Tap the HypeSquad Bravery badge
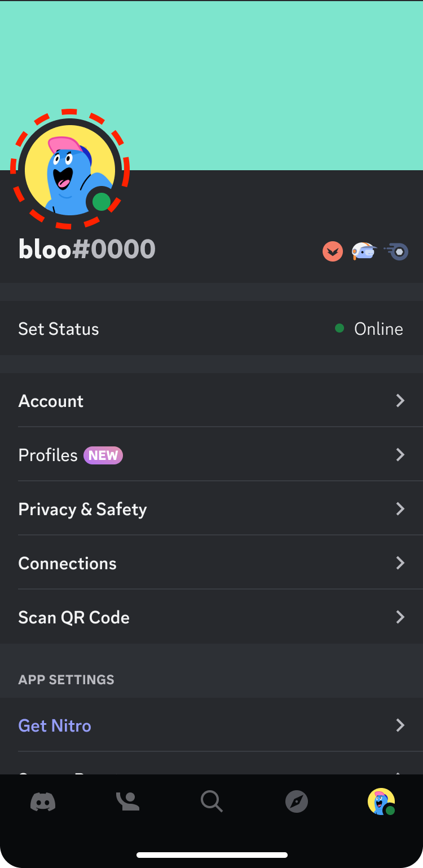 point(333,251)
